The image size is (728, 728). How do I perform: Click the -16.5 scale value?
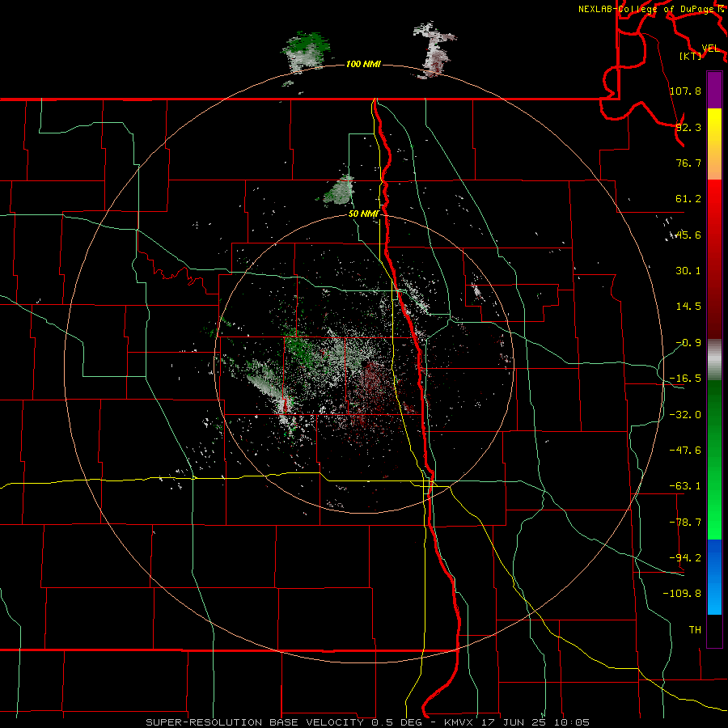point(685,379)
